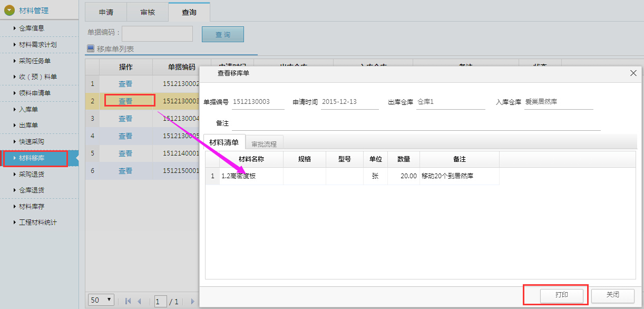
Task: Switch to the 申请 tab
Action: pos(106,12)
